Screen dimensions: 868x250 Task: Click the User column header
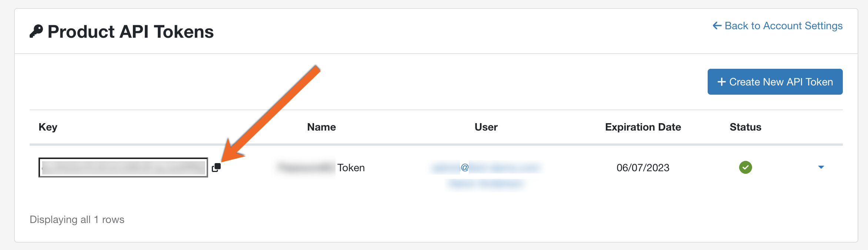[x=486, y=127]
